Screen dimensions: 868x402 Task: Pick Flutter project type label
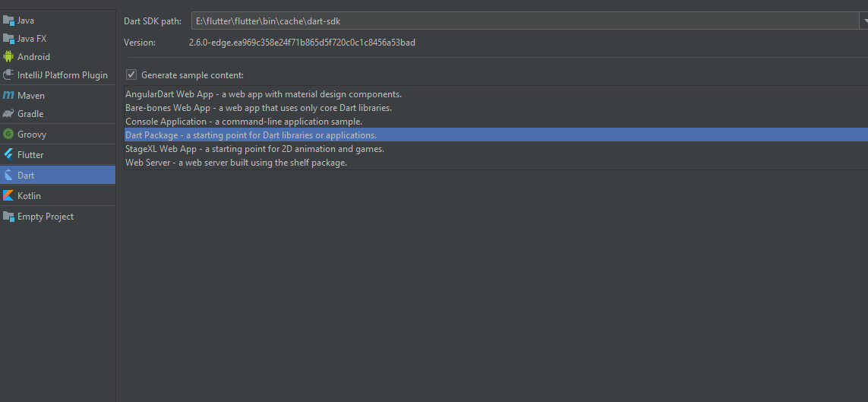point(30,154)
